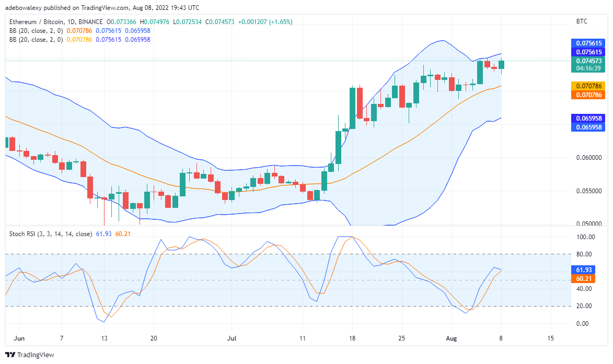Screen dimensions: 613x364
Task: Click the blue 61.93 Stoch RSI value tag
Action: 583,270
